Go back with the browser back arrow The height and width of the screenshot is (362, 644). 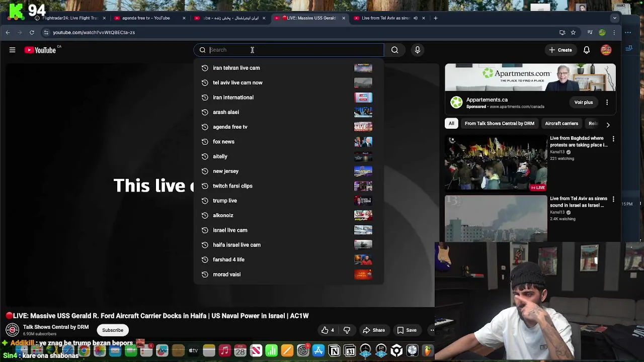[8, 32]
